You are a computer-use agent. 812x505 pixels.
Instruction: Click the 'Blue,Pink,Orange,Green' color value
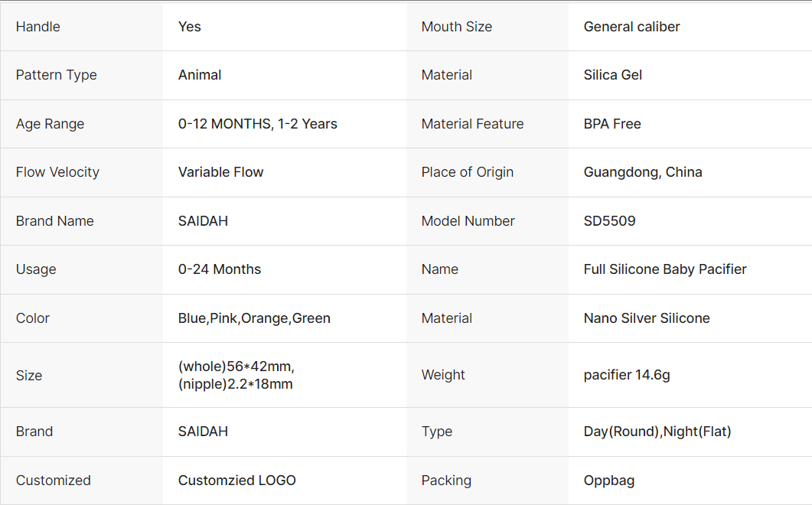[254, 318]
